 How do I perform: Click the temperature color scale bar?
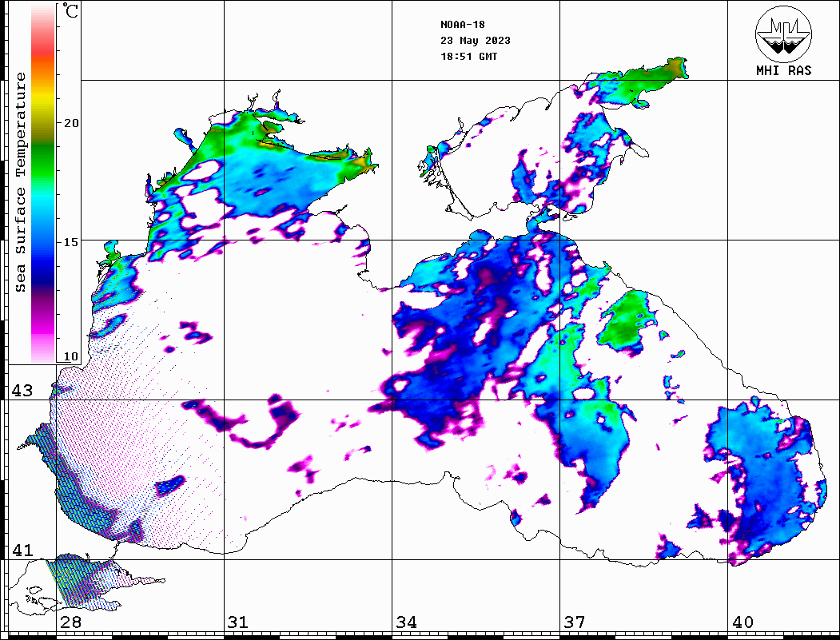point(43,183)
